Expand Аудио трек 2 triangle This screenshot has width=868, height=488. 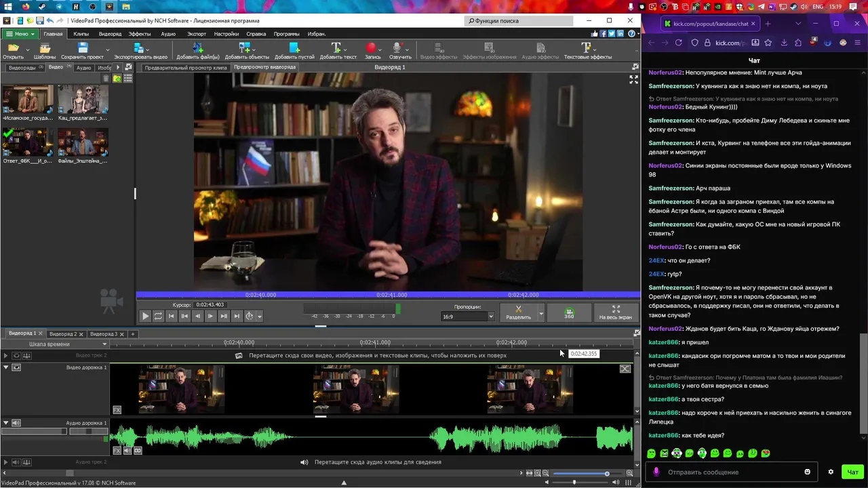tap(5, 462)
